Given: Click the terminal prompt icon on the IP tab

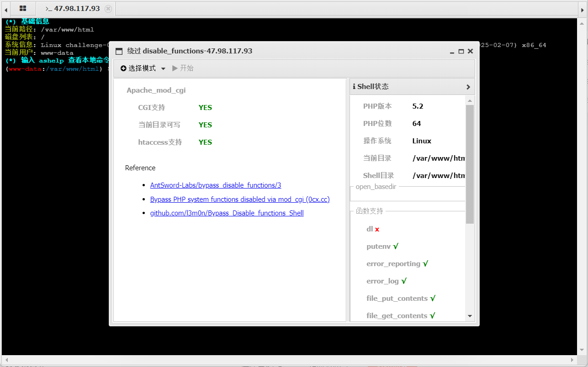Looking at the screenshot, I should tap(49, 8).
